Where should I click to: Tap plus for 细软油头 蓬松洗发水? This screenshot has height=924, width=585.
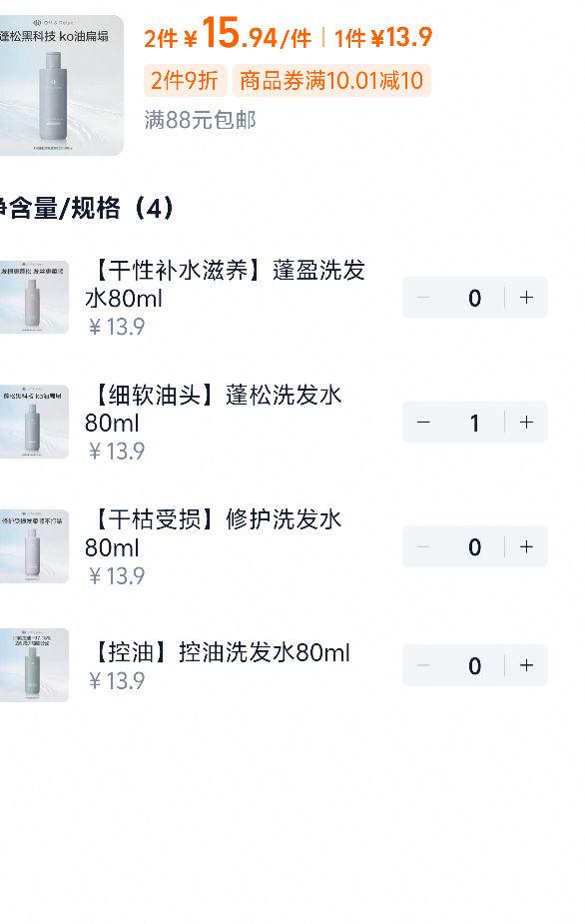click(x=527, y=422)
